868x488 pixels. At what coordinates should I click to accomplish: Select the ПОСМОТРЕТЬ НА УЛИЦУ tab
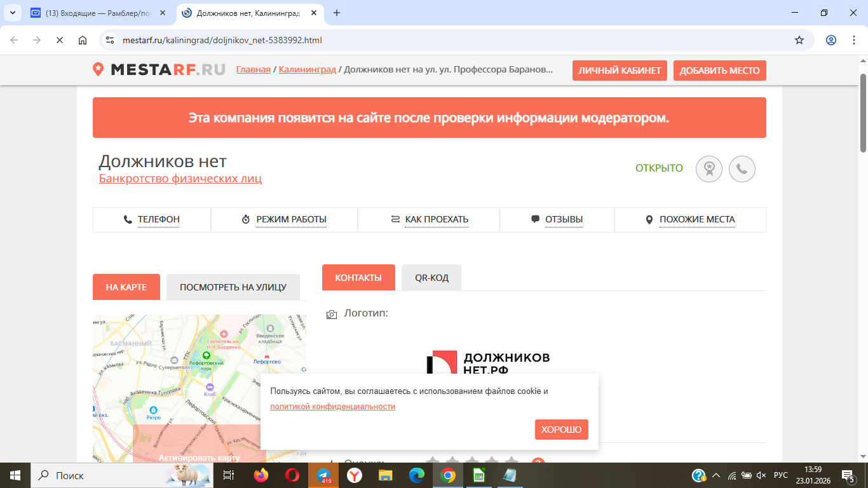pos(233,287)
